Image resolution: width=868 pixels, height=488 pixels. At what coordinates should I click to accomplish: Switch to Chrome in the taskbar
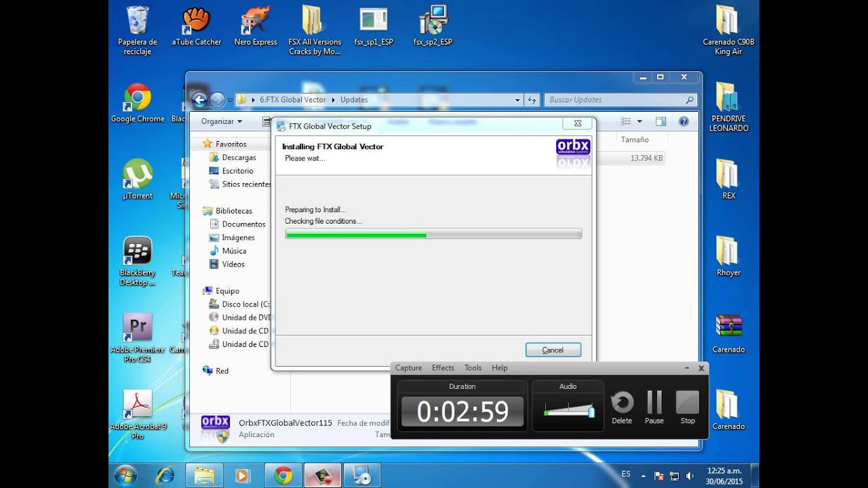tap(283, 476)
